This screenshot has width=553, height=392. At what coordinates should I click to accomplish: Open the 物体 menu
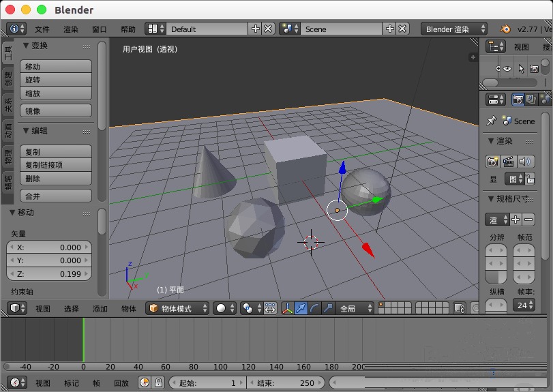129,309
